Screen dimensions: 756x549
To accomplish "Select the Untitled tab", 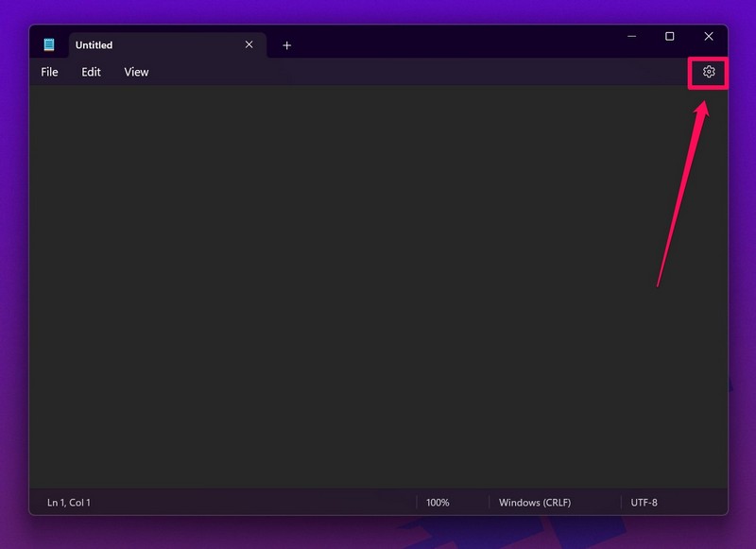I will (x=168, y=44).
